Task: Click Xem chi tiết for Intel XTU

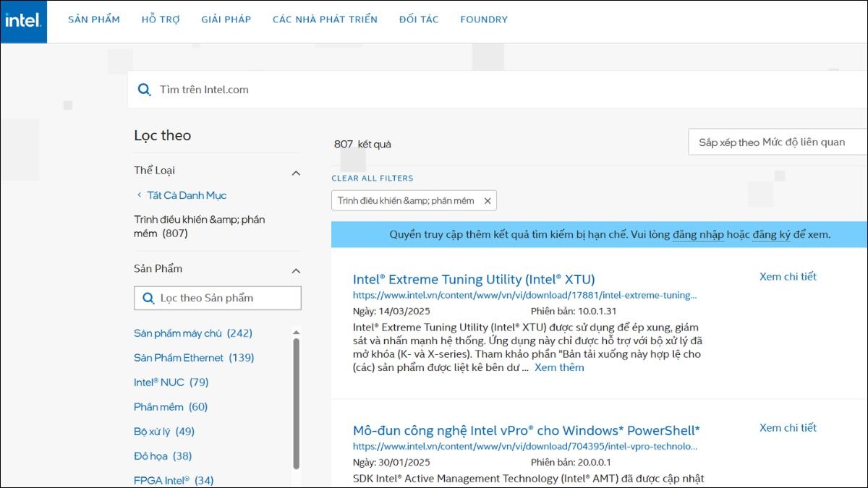Action: [788, 276]
